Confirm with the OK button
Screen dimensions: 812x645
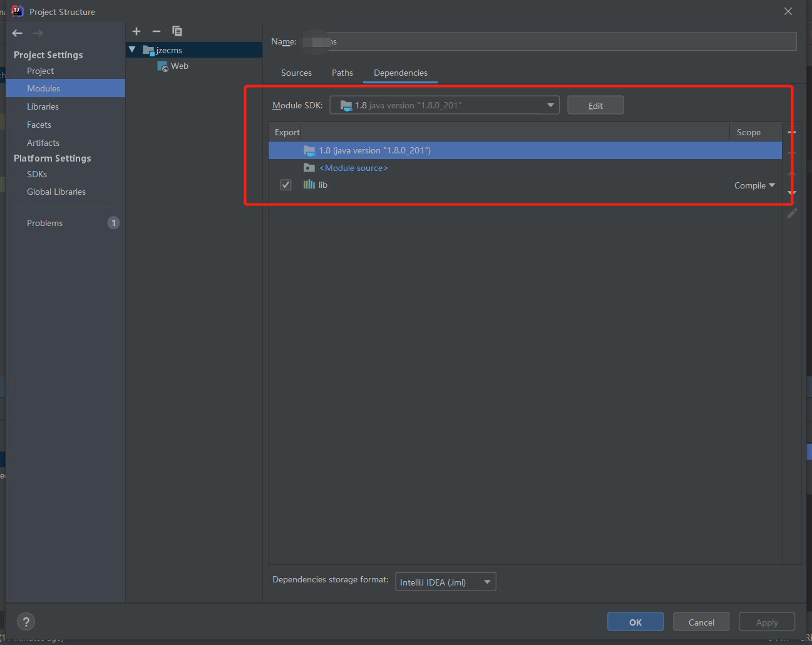coord(635,622)
